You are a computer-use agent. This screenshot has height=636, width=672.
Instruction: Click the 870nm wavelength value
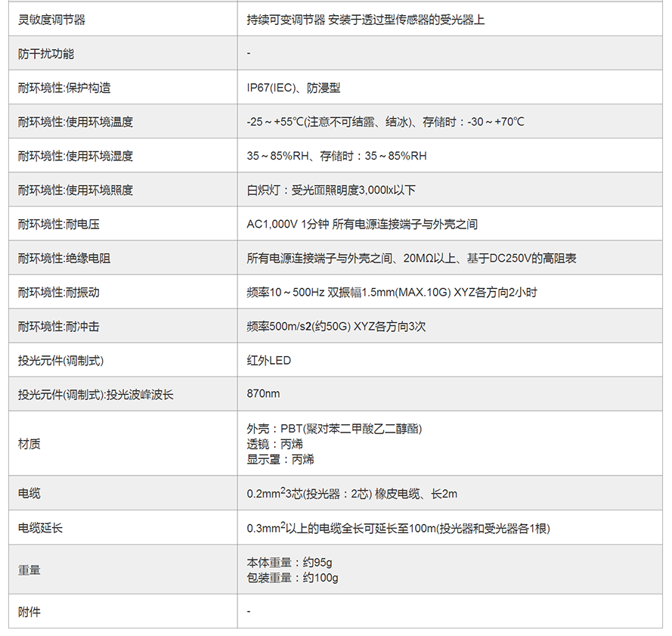[x=263, y=394]
